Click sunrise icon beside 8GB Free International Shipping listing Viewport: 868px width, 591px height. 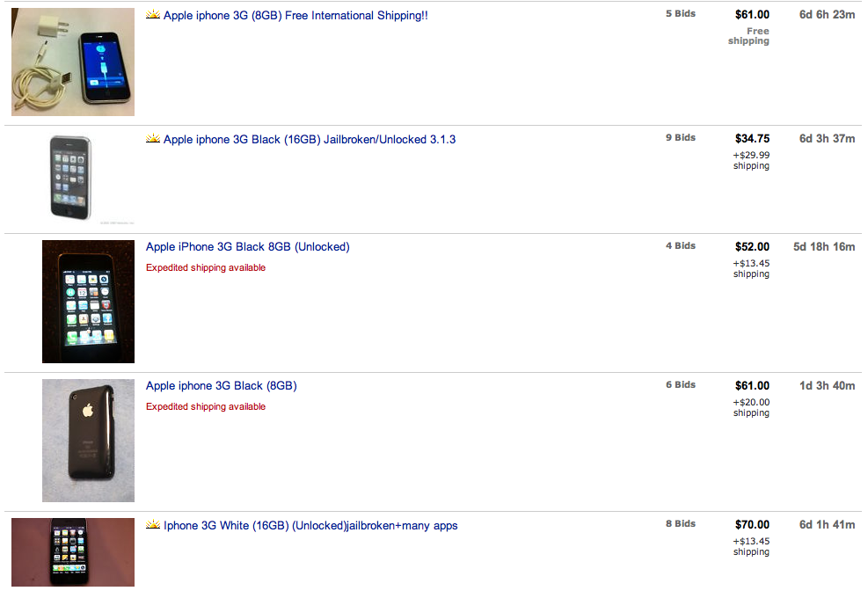coord(152,15)
